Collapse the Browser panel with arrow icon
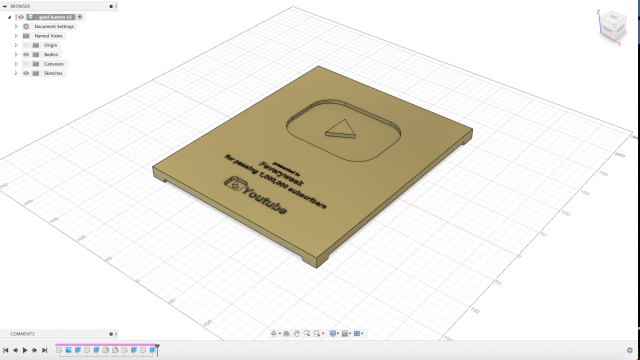640x360 pixels. pyautogui.click(x=5, y=6)
